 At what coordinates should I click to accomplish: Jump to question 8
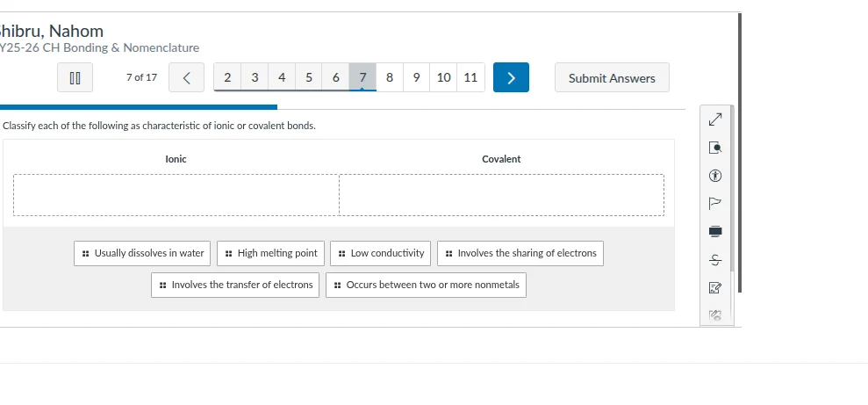389,77
